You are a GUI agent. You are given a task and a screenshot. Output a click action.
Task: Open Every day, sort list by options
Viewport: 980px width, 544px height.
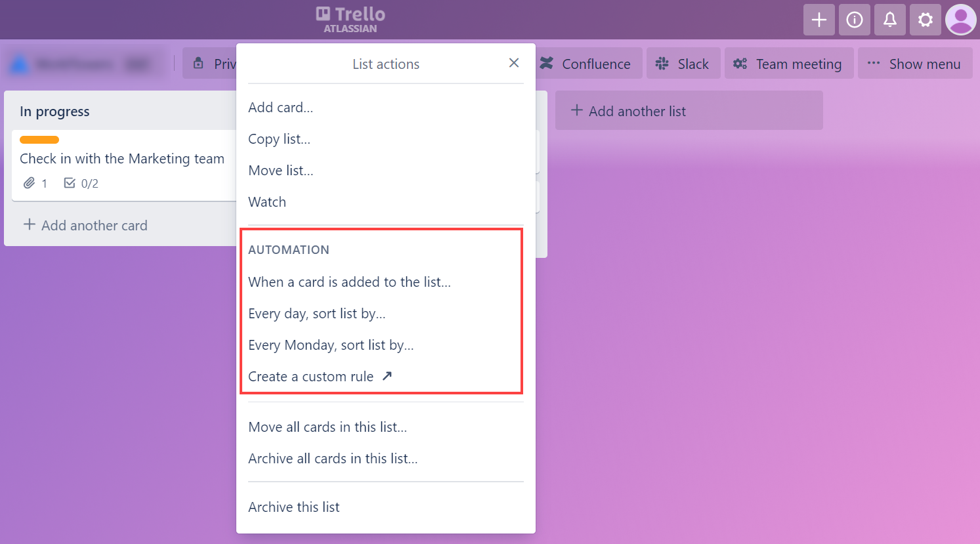(x=317, y=313)
